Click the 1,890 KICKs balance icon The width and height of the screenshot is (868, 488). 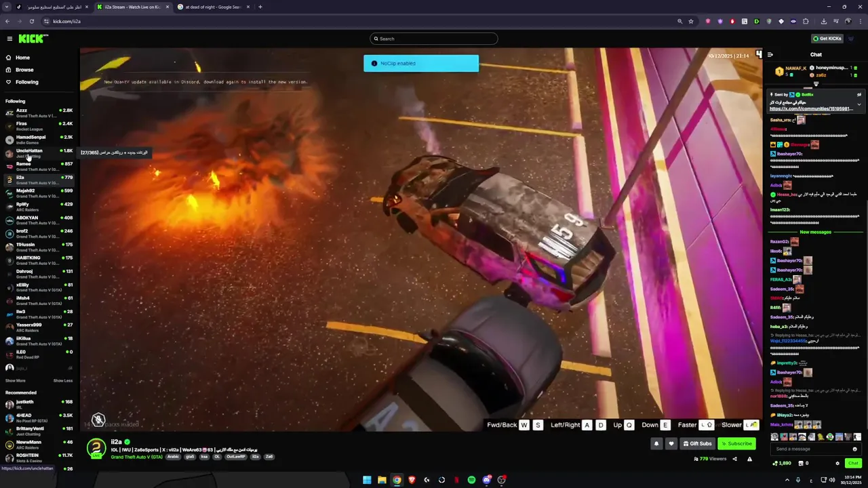pyautogui.click(x=775, y=463)
